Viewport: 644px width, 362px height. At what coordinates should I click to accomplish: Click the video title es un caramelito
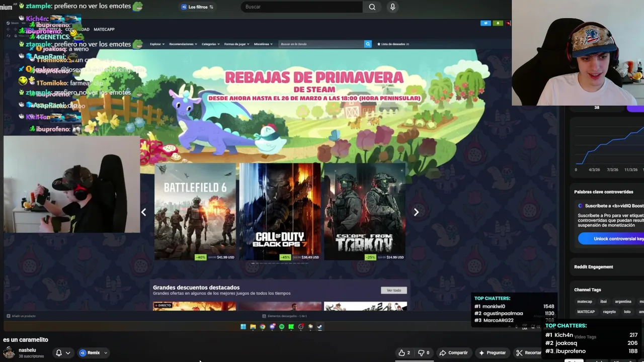point(26,340)
